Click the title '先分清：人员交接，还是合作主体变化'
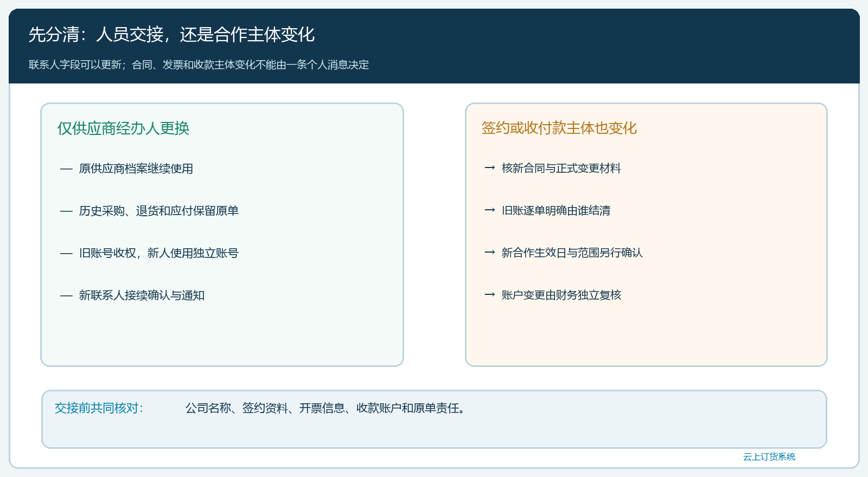This screenshot has height=477, width=868. (171, 35)
